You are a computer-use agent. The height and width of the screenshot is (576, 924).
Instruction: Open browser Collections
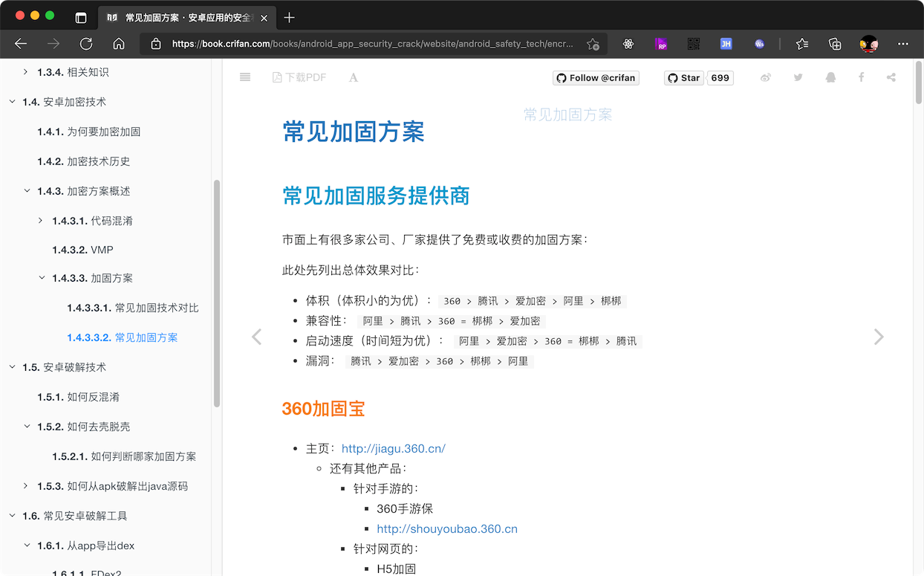pyautogui.click(x=835, y=44)
